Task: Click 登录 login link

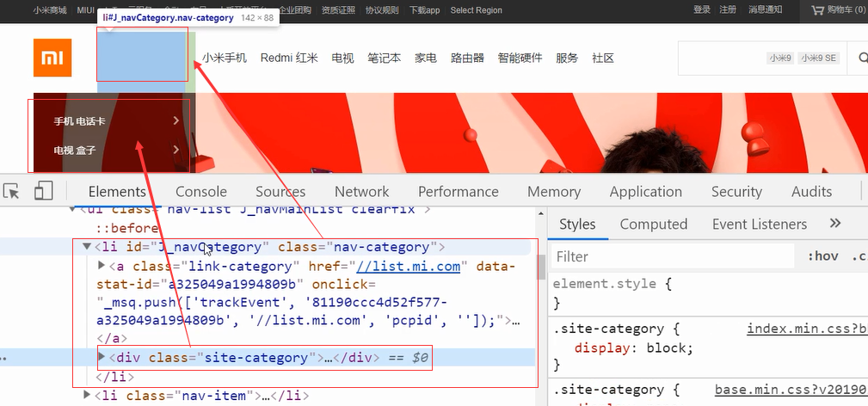Action: tap(702, 9)
